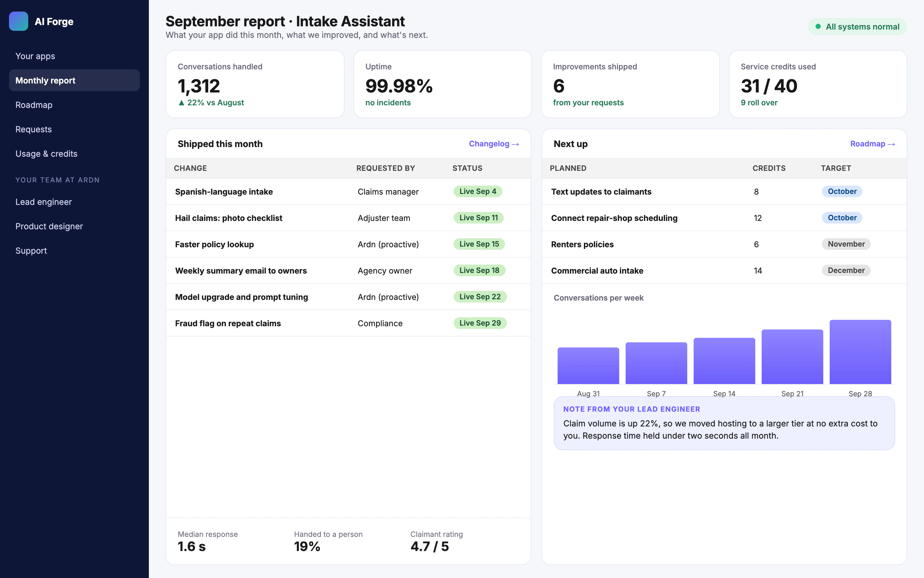Select Faster policy lookup row
The image size is (924, 578).
(348, 244)
